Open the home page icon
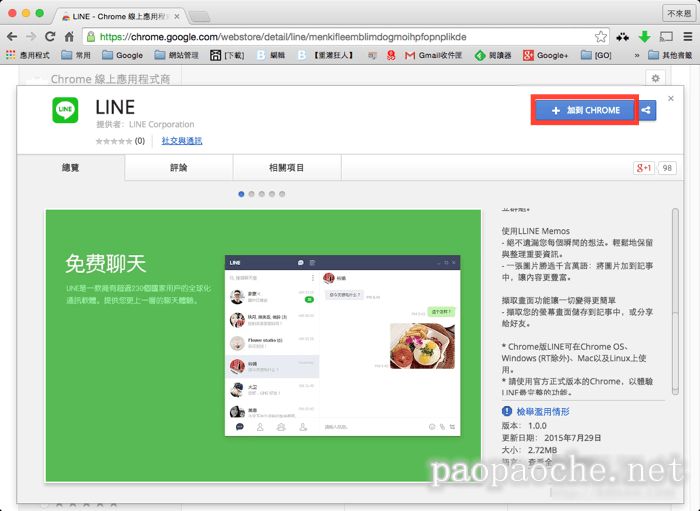 (69, 37)
